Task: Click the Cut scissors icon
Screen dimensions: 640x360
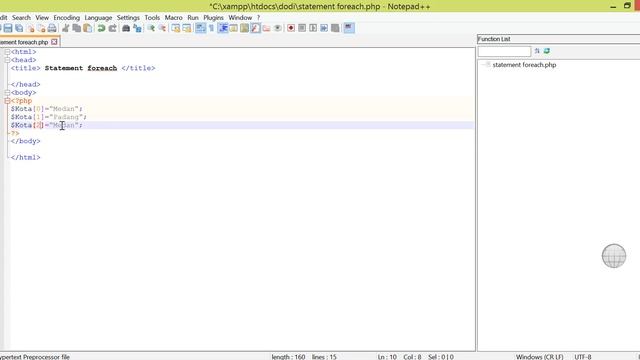Action: click(x=65, y=28)
